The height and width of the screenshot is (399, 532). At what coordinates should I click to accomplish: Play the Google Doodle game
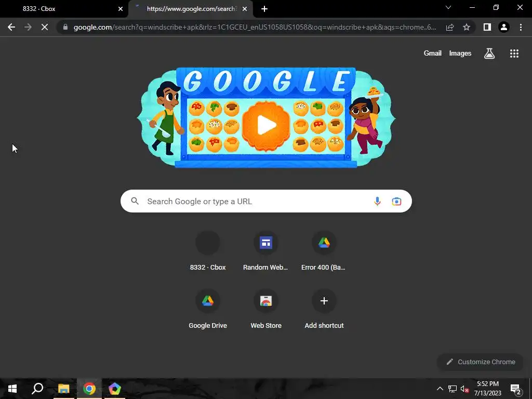(x=267, y=126)
